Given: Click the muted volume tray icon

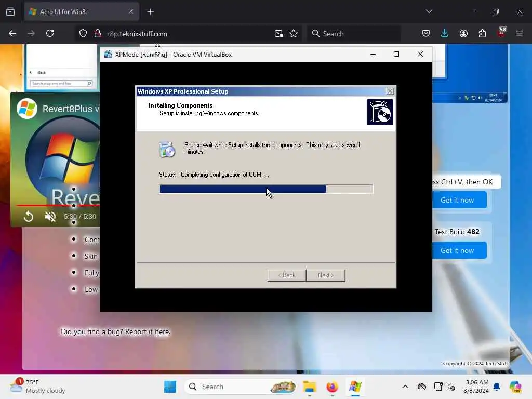Looking at the screenshot, I should pyautogui.click(x=451, y=387).
